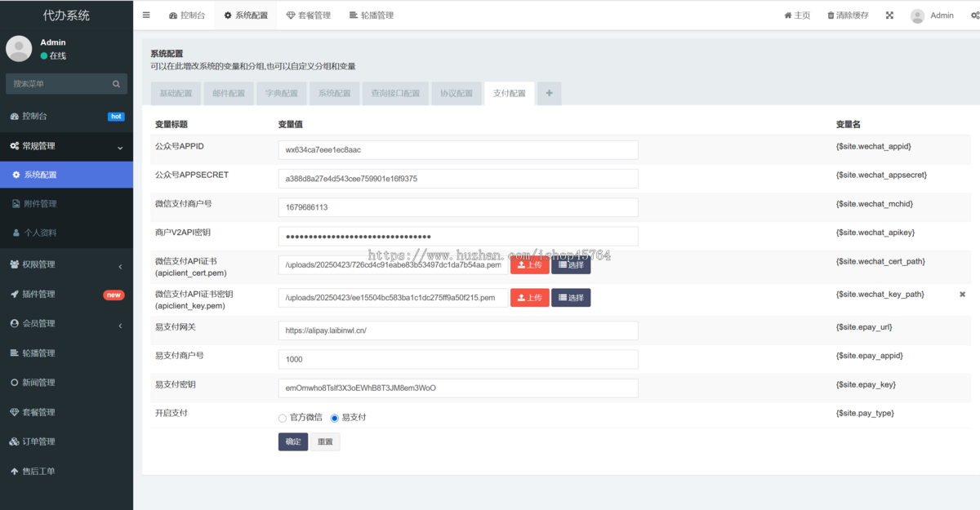Screen dimensions: 980x510
Task: Click 选择 button for apiclient_key.pem
Action: coord(571,298)
